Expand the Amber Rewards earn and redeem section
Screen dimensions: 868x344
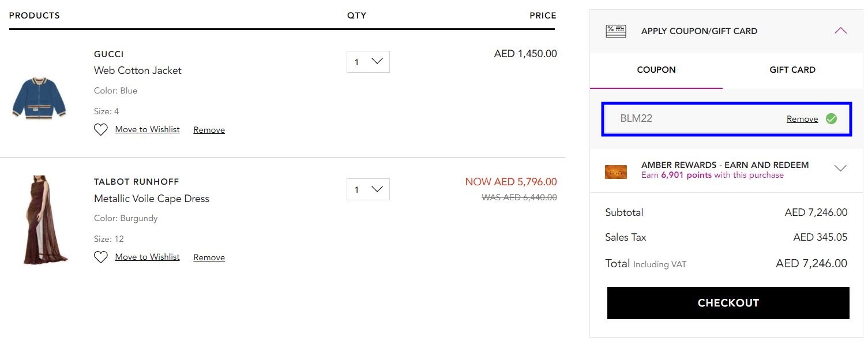tap(840, 169)
